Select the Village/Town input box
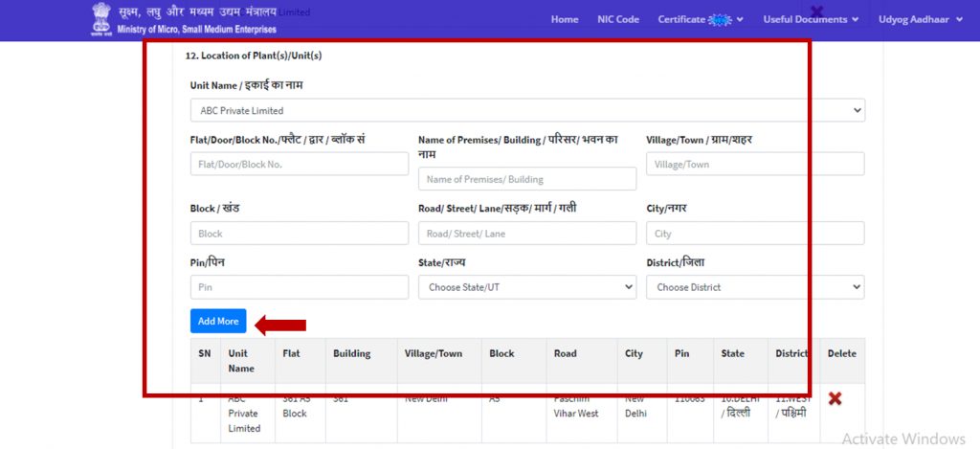980x449 pixels. click(754, 164)
